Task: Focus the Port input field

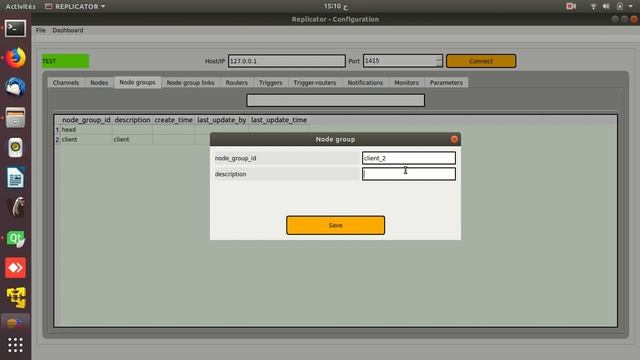Action: 399,61
